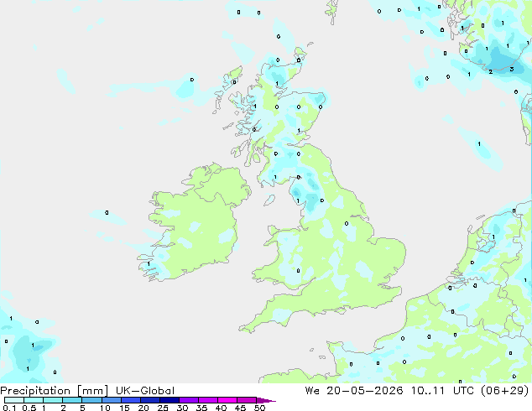Click the legend label '50'

click(259, 408)
